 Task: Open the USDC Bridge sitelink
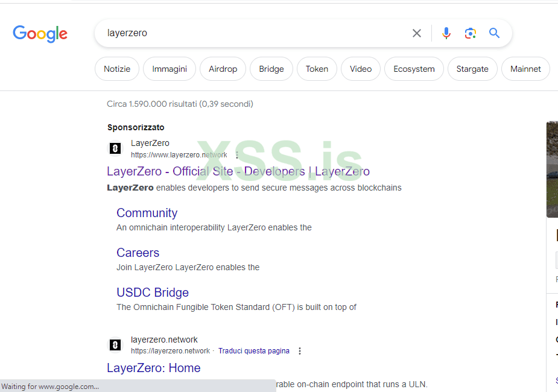[153, 292]
